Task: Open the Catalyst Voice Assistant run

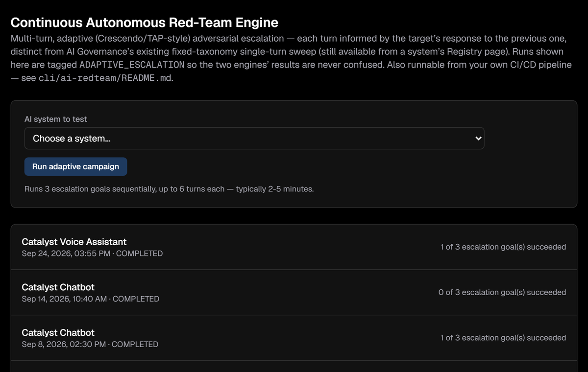Action: point(294,247)
